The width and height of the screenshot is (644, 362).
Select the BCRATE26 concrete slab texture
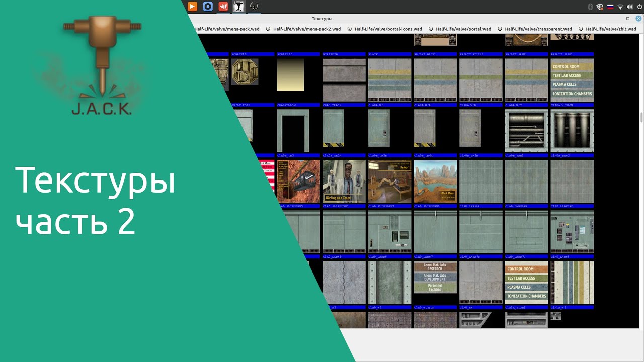coord(344,80)
